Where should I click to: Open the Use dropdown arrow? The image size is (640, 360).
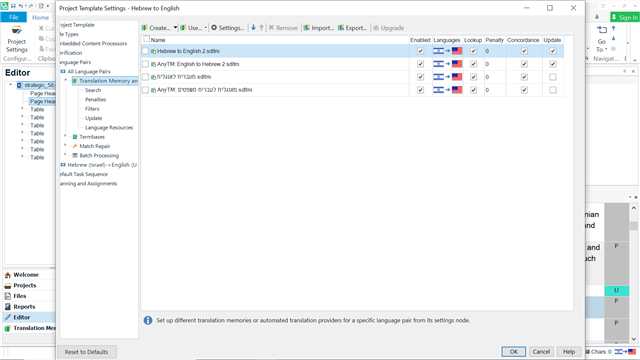tap(206, 28)
